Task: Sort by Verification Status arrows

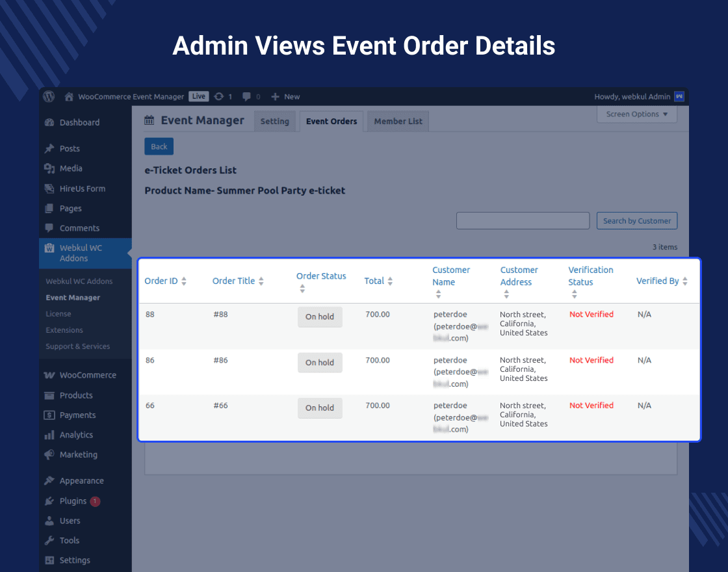Action: (x=575, y=294)
